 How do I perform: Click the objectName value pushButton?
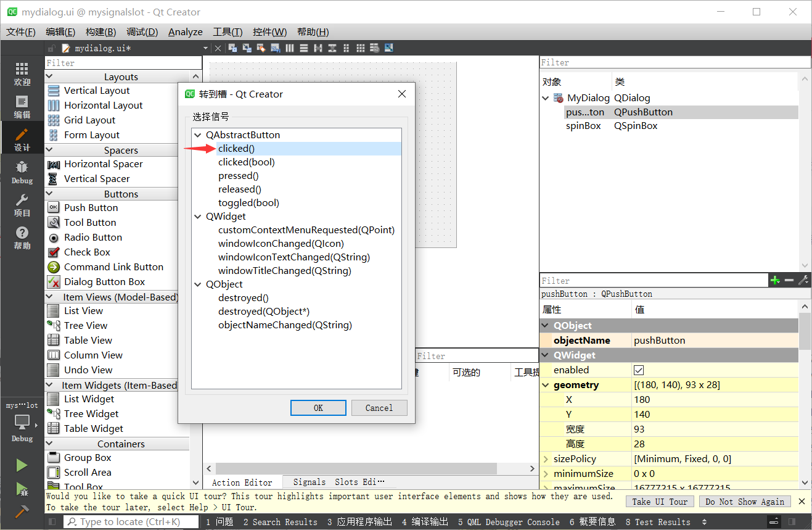(659, 341)
